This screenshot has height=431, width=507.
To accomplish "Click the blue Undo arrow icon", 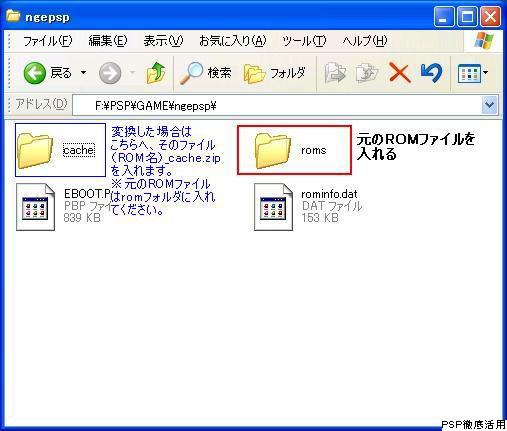I will (x=431, y=72).
